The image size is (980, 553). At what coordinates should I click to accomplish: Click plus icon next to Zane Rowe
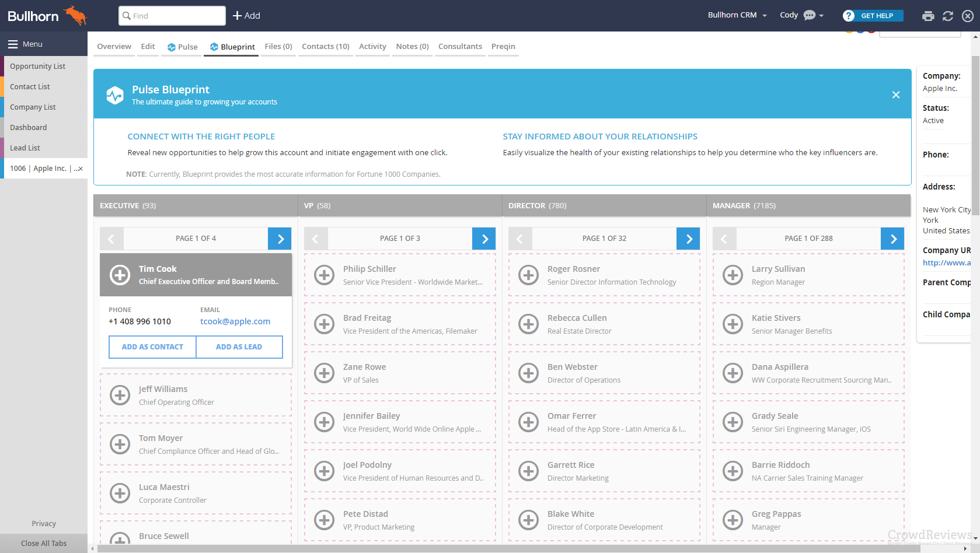[325, 373]
